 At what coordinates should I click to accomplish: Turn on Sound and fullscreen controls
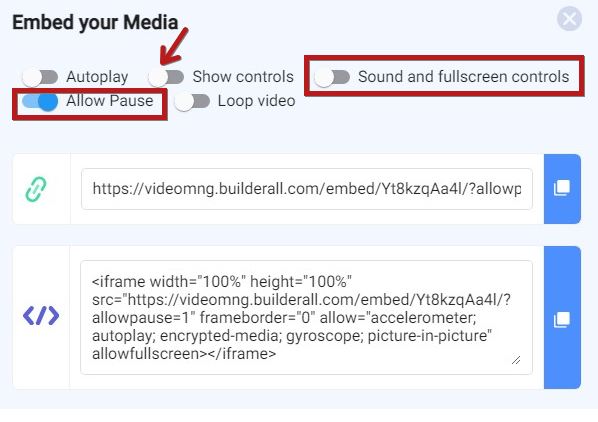(x=332, y=77)
